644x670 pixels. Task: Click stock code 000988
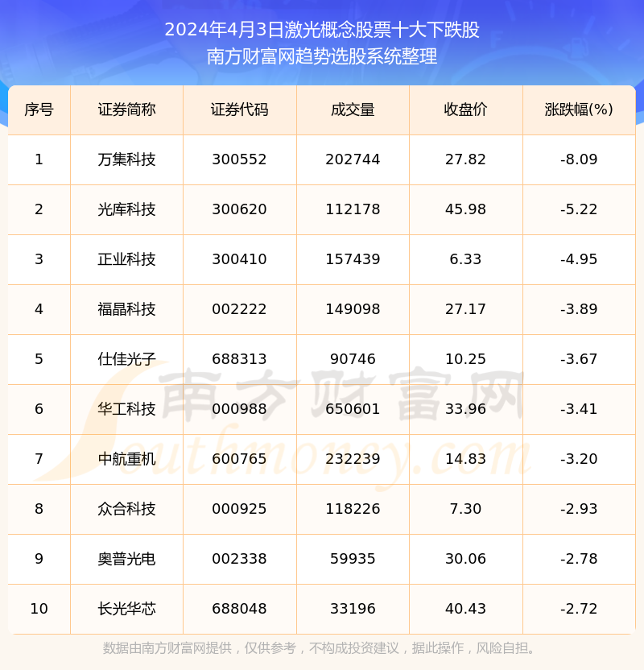[x=239, y=409]
